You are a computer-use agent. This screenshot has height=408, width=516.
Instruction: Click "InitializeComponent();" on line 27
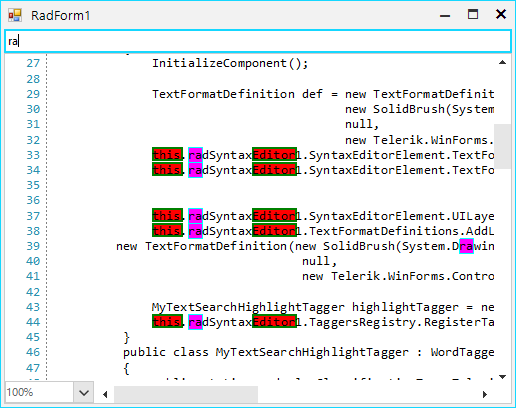[230, 63]
